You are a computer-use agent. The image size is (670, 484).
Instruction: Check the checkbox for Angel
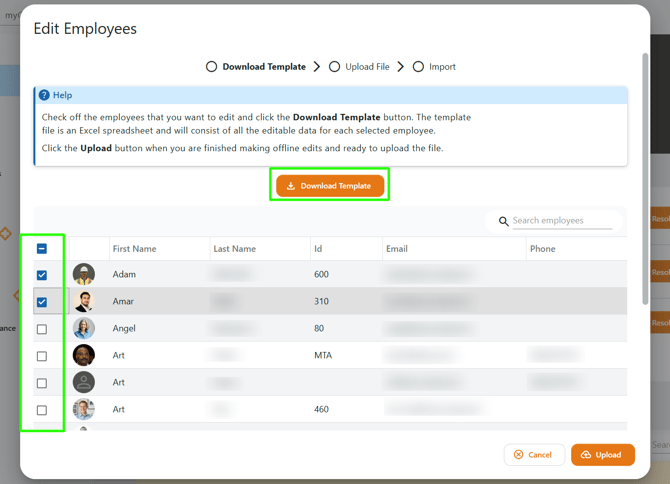pyautogui.click(x=42, y=329)
